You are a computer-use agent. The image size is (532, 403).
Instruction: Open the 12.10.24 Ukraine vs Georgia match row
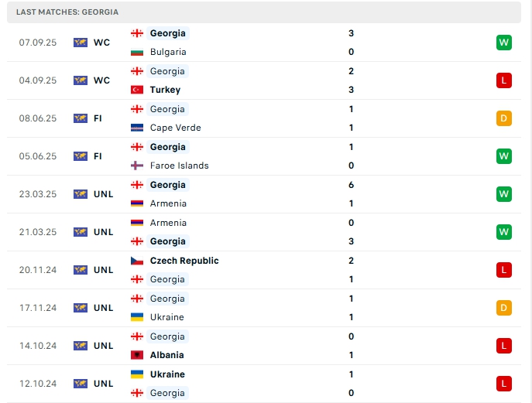pyautogui.click(x=264, y=384)
